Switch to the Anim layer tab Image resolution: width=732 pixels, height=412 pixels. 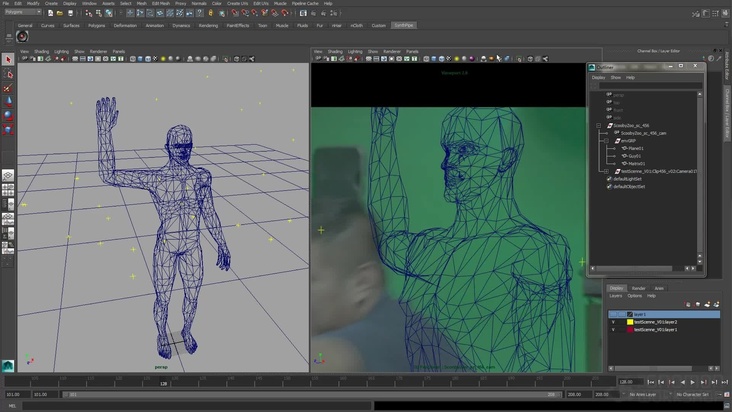pyautogui.click(x=659, y=288)
